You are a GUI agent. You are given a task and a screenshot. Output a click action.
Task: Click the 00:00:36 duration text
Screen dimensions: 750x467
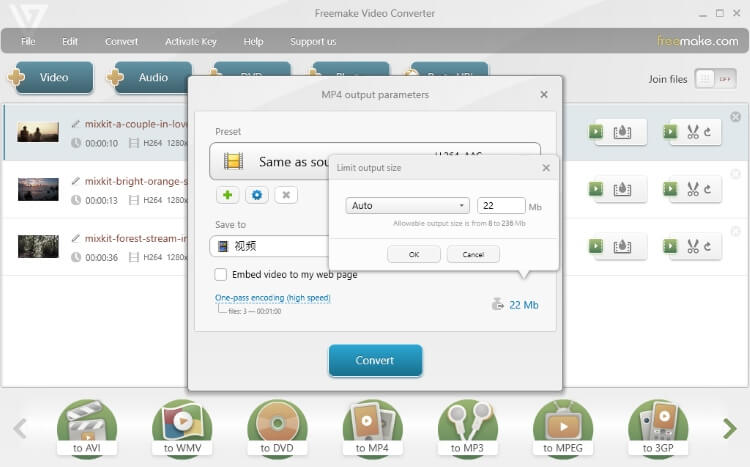pyautogui.click(x=101, y=257)
